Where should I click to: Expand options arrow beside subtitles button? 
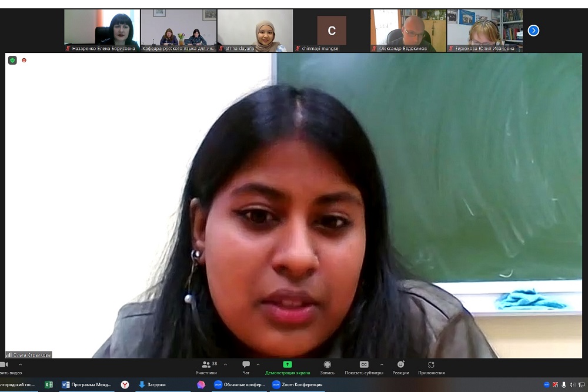tap(382, 364)
